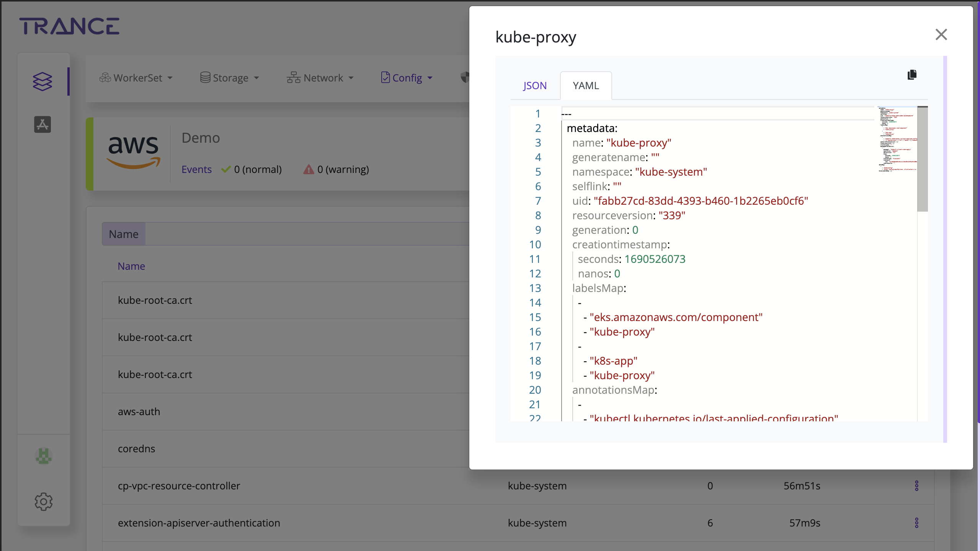980x551 pixels.
Task: Click the copy to clipboard icon
Action: click(x=912, y=75)
